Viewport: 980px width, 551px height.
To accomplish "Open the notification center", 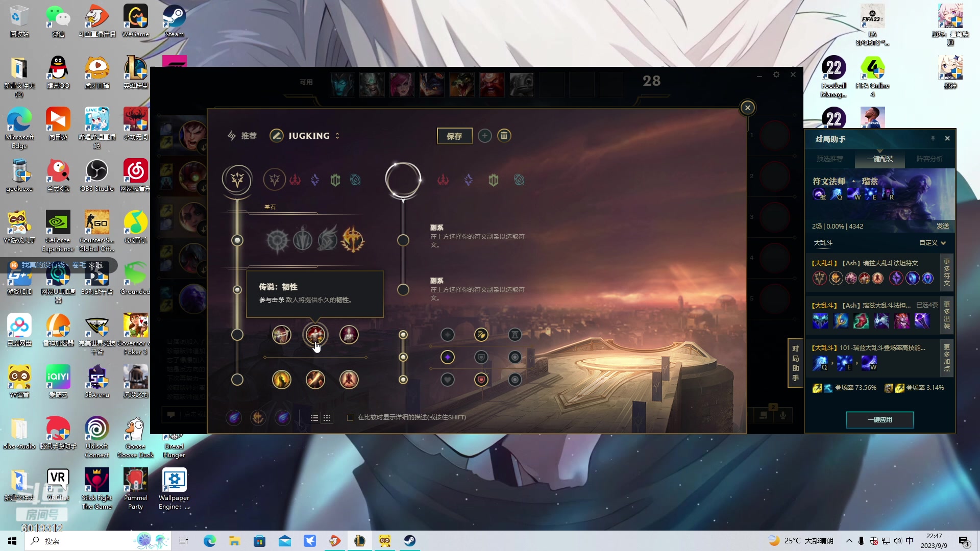I will (964, 541).
